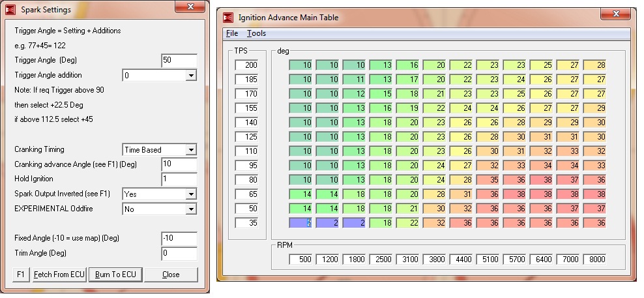This screenshot has height=298, width=644.
Task: Click the Trigger Angle (Deg) input field
Action: click(x=179, y=61)
